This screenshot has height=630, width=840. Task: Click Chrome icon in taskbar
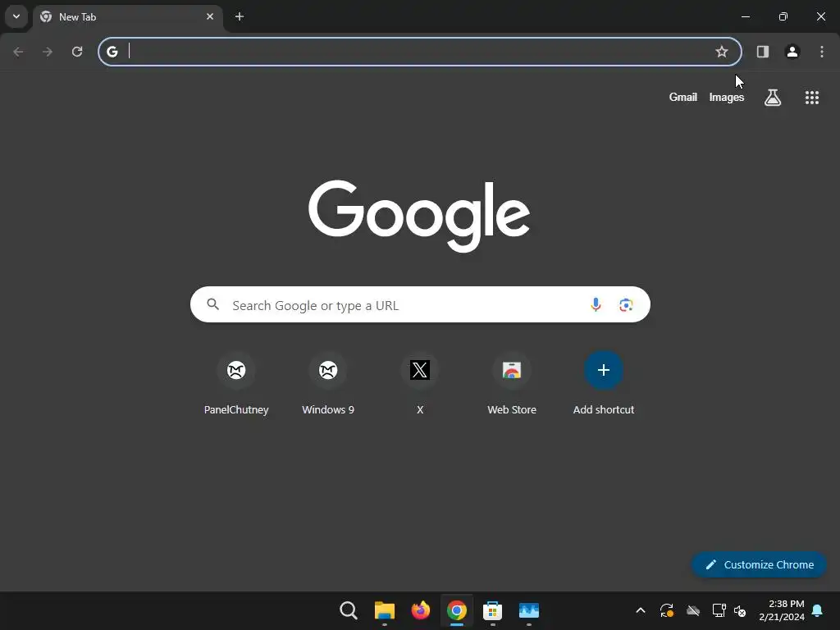(x=456, y=610)
